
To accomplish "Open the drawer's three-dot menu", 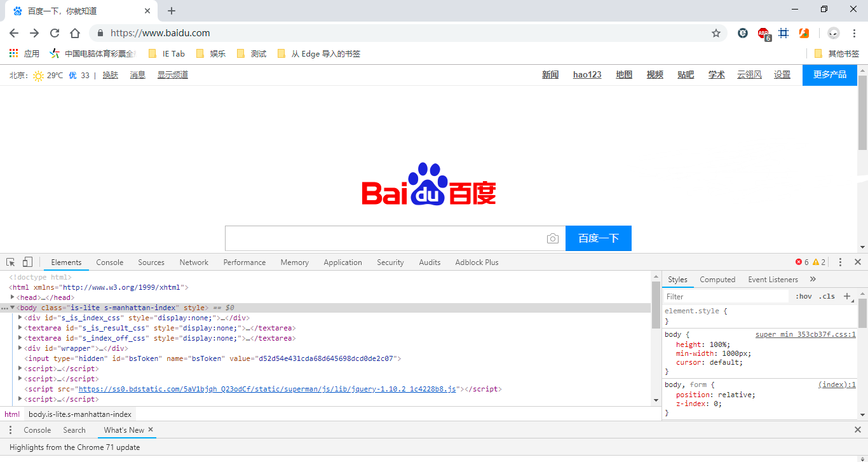I will (10, 430).
